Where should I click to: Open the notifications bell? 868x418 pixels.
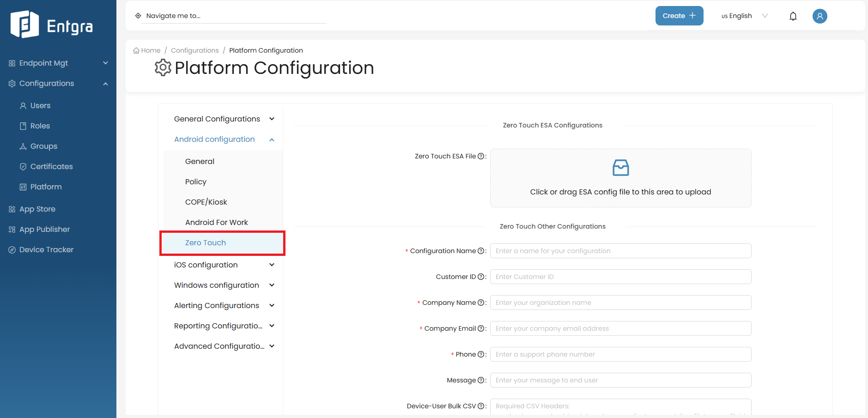coord(793,16)
